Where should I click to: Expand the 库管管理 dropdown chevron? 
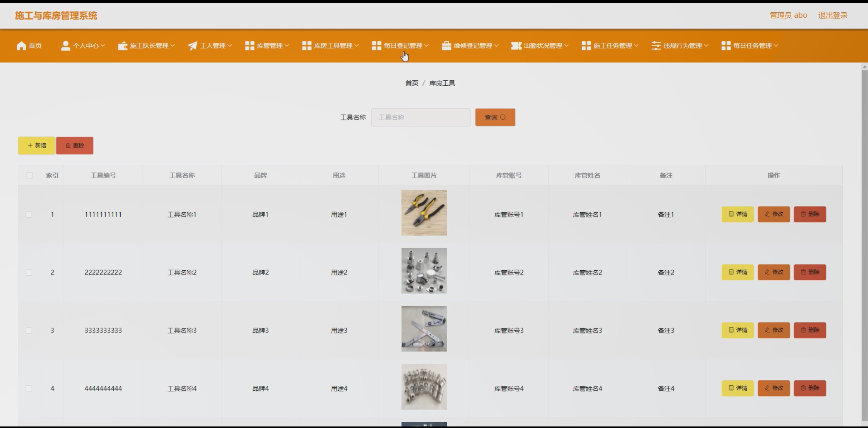(x=287, y=46)
